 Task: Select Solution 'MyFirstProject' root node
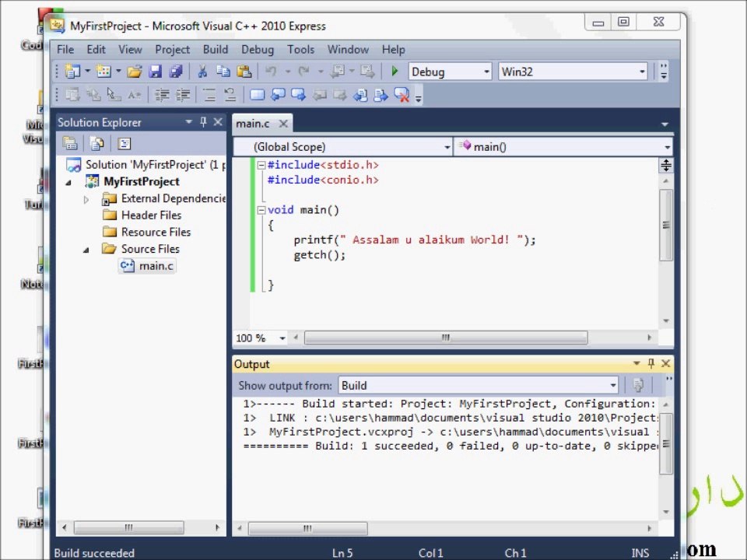tap(146, 165)
